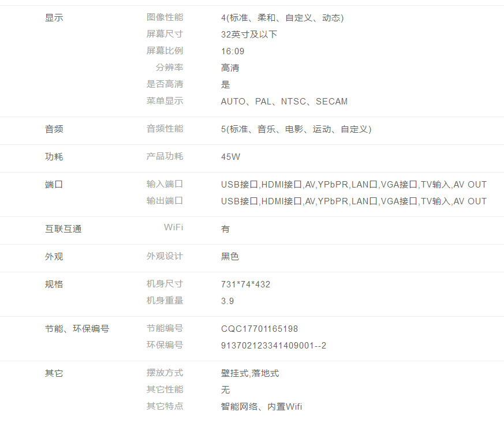
Task: Click the 显示 category heading
Action: (54, 18)
